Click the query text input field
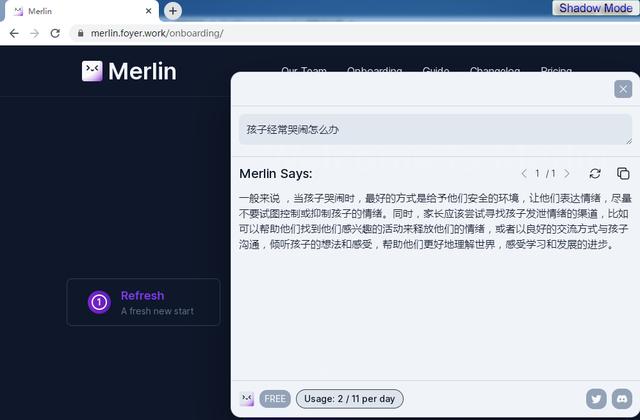The height and width of the screenshot is (420, 640). pos(435,129)
